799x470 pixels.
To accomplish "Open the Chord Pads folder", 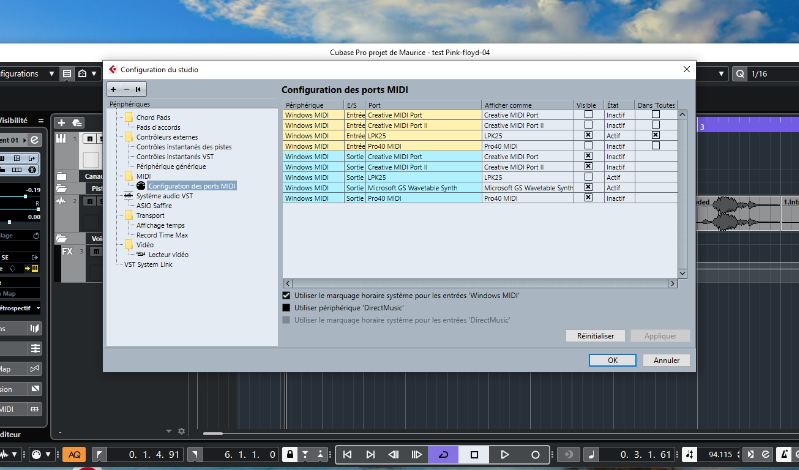I will pos(153,117).
